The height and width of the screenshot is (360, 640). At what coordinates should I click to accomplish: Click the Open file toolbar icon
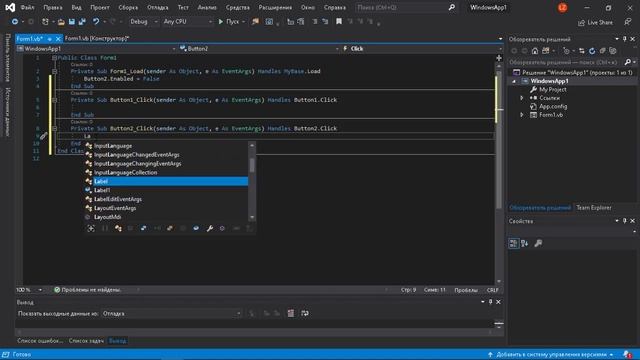(x=61, y=22)
